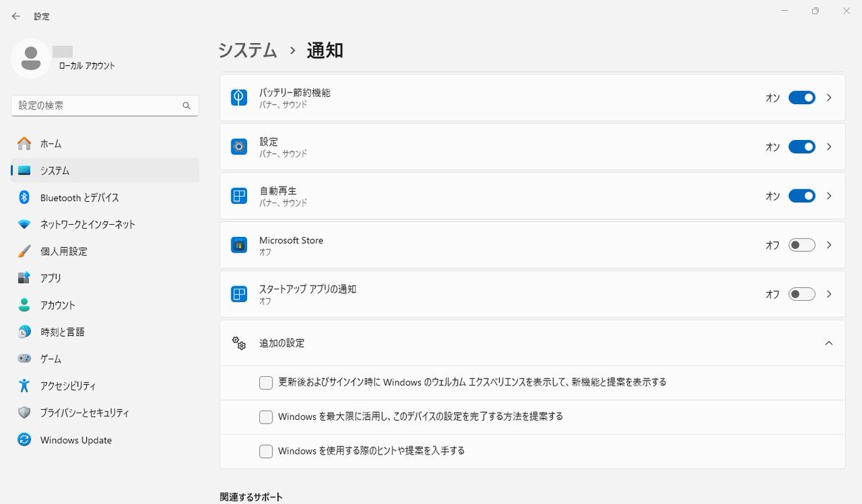The width and height of the screenshot is (862, 504).
Task: Click スタートアップ アプリの通知 title text
Action: click(307, 289)
